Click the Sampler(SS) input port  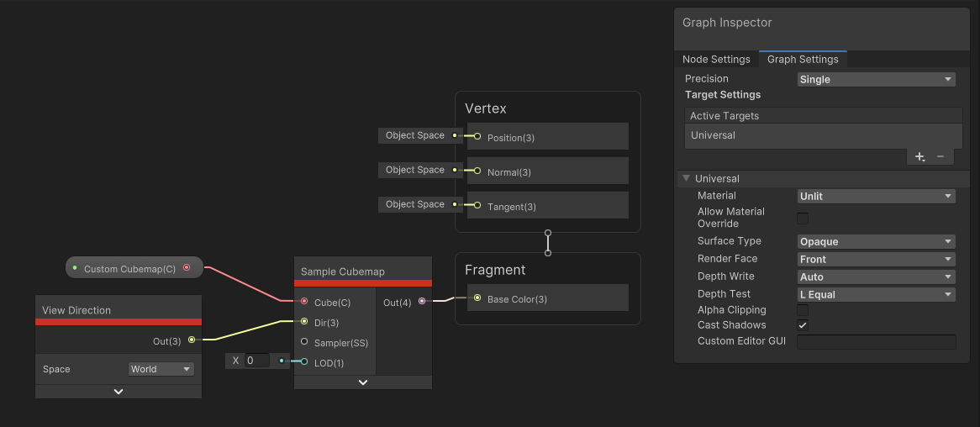[x=304, y=342]
